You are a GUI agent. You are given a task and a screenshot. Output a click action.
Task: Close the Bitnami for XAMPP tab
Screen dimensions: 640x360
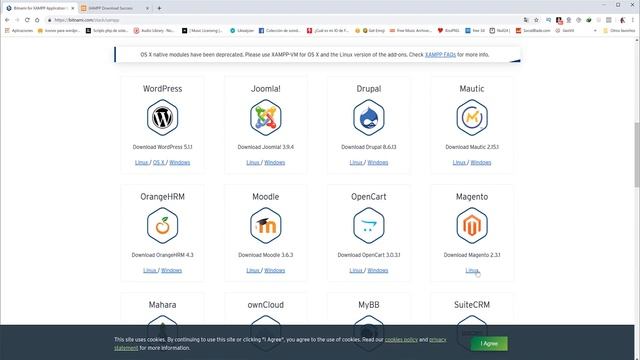click(73, 8)
